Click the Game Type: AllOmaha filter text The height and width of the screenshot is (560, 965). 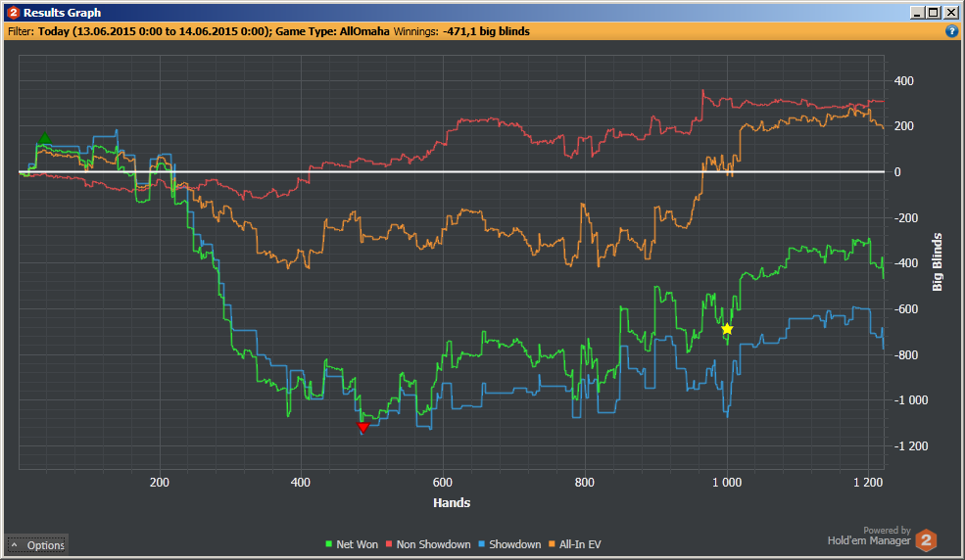tap(332, 31)
